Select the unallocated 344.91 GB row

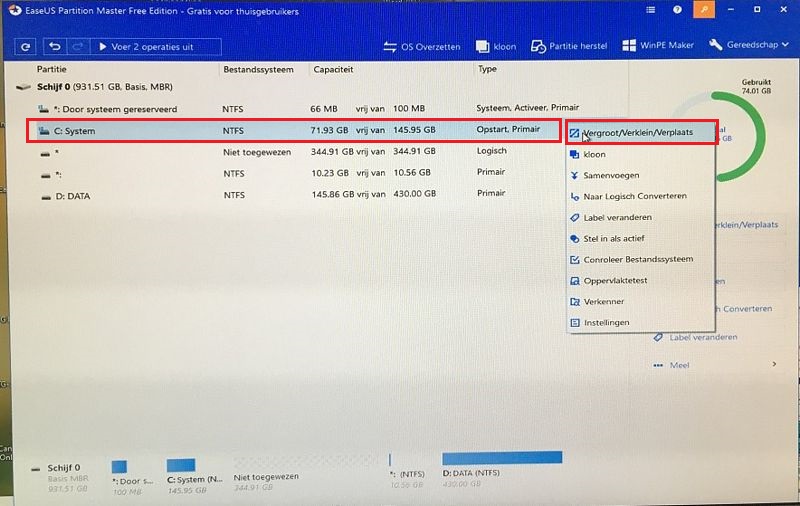point(294,151)
